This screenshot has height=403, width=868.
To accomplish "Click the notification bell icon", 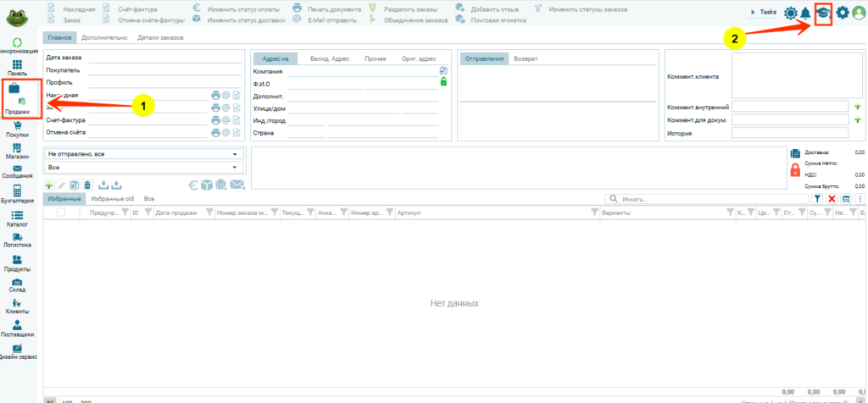I will (804, 13).
